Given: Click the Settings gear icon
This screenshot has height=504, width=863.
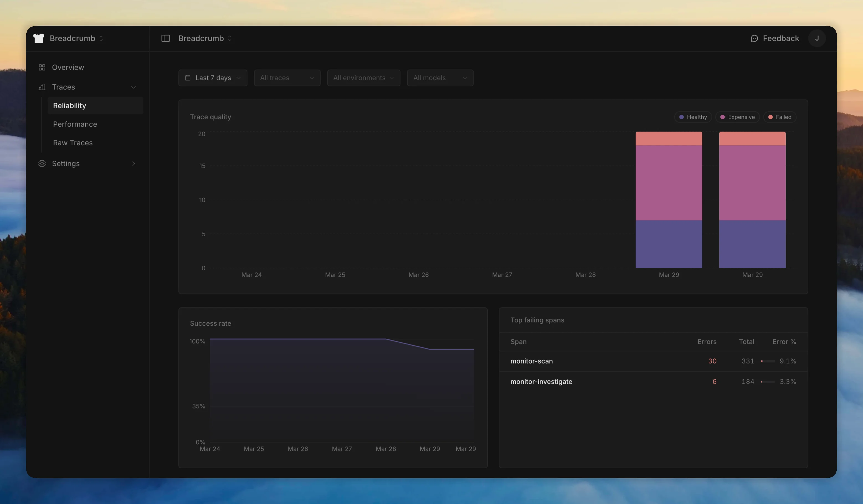Looking at the screenshot, I should 42,164.
